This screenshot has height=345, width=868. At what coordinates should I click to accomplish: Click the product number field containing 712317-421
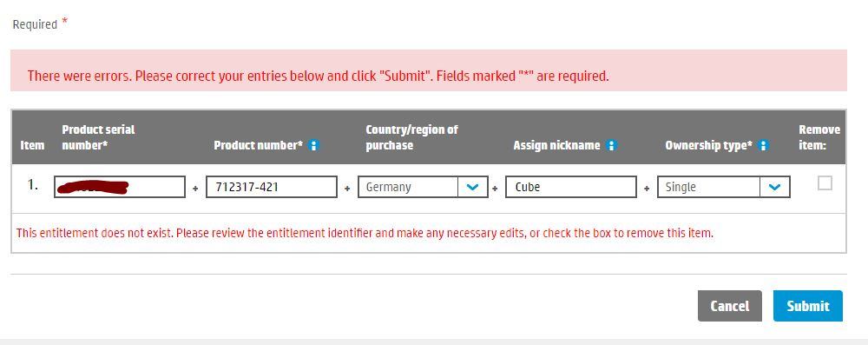coord(271,187)
